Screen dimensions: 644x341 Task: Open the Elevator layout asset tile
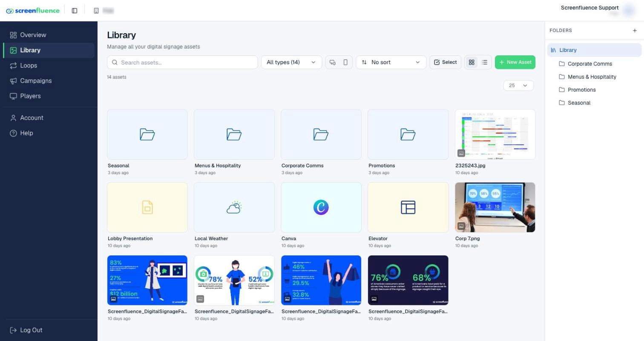point(408,207)
